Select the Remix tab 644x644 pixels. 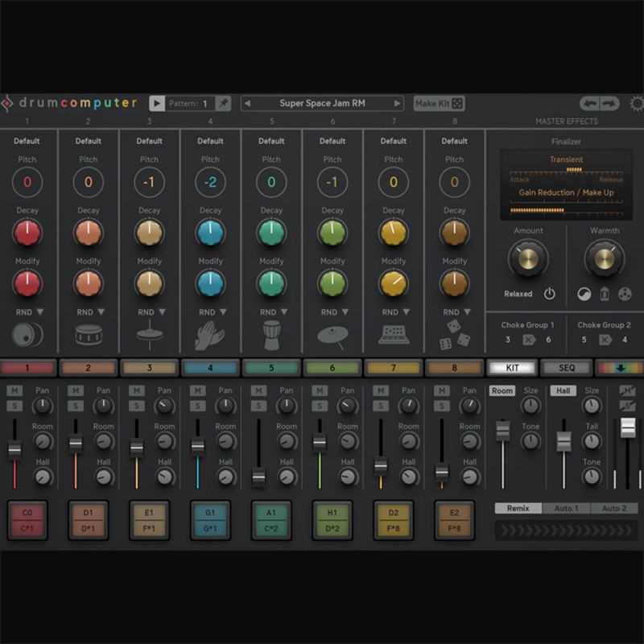518,508
